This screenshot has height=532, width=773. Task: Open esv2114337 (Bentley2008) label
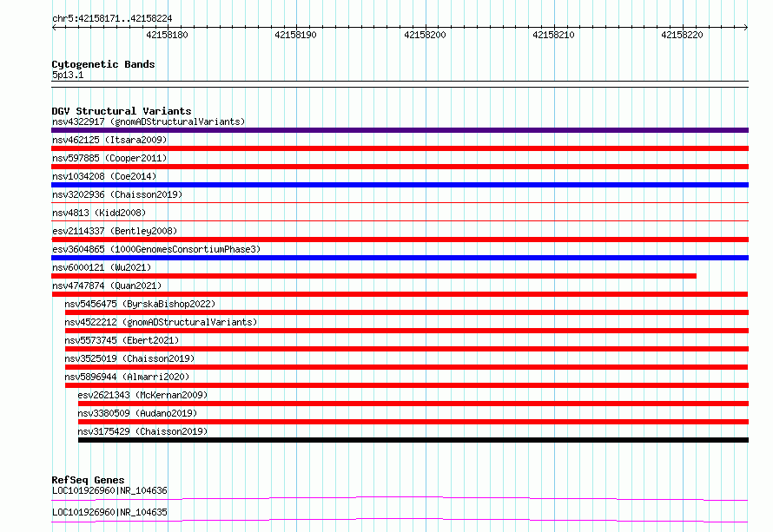click(x=115, y=231)
